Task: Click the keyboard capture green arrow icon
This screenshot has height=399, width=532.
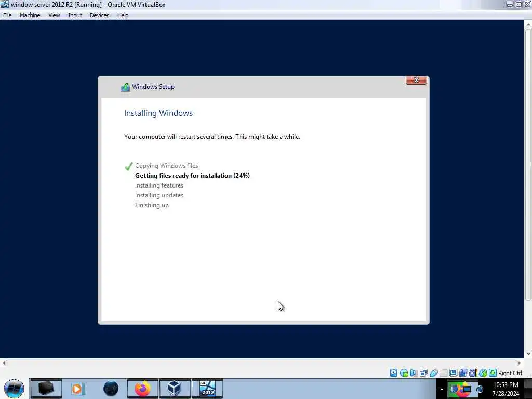Action: (x=493, y=373)
